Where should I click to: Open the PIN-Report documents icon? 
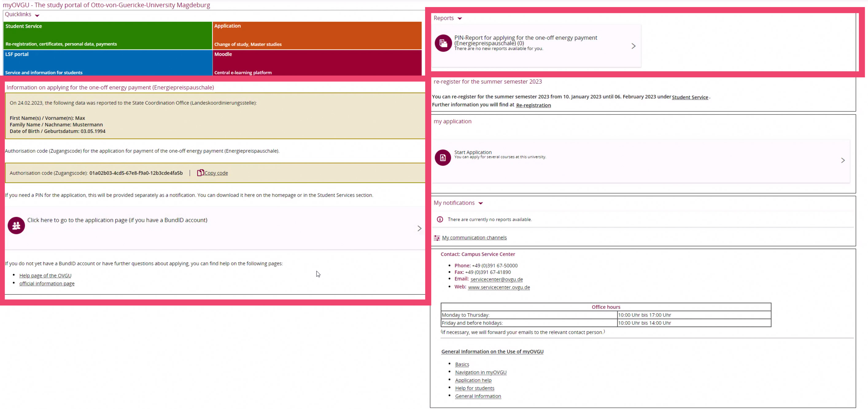point(443,43)
